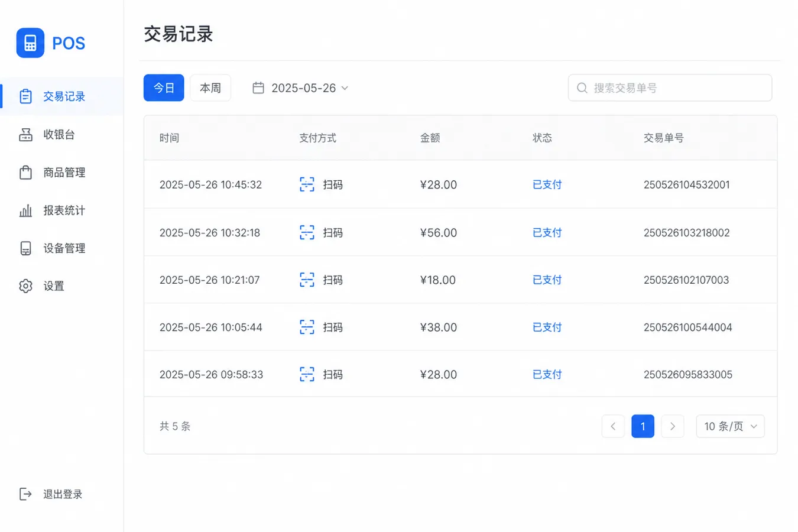This screenshot has width=798, height=532.
Task: Click order number 250526095833005
Action: (x=687, y=374)
